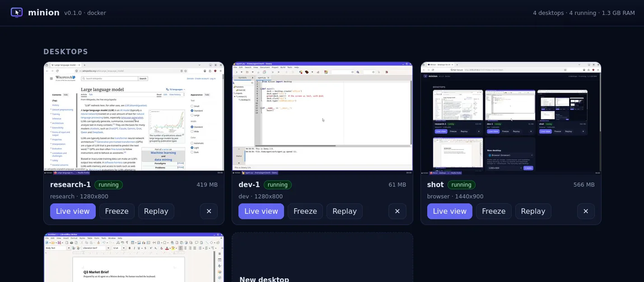
Task: Click the Highlighting Color swatch in the Writer preview
Action: pyautogui.click(x=173, y=248)
